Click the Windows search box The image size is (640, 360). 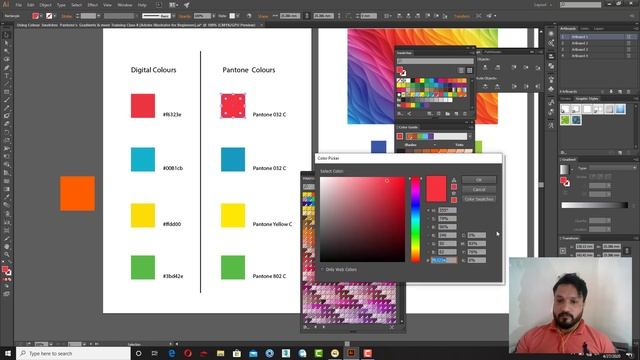(73, 353)
